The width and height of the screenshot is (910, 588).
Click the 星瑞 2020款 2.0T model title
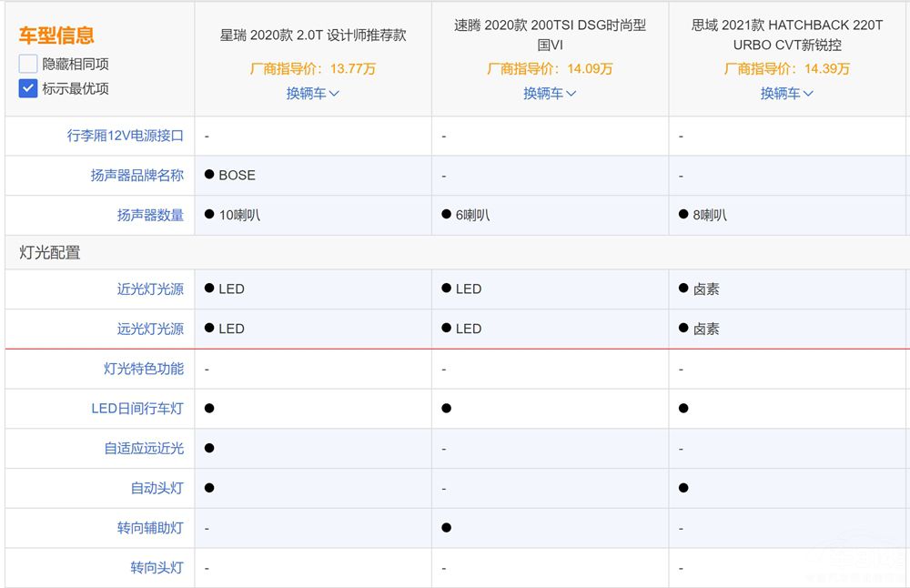click(313, 35)
